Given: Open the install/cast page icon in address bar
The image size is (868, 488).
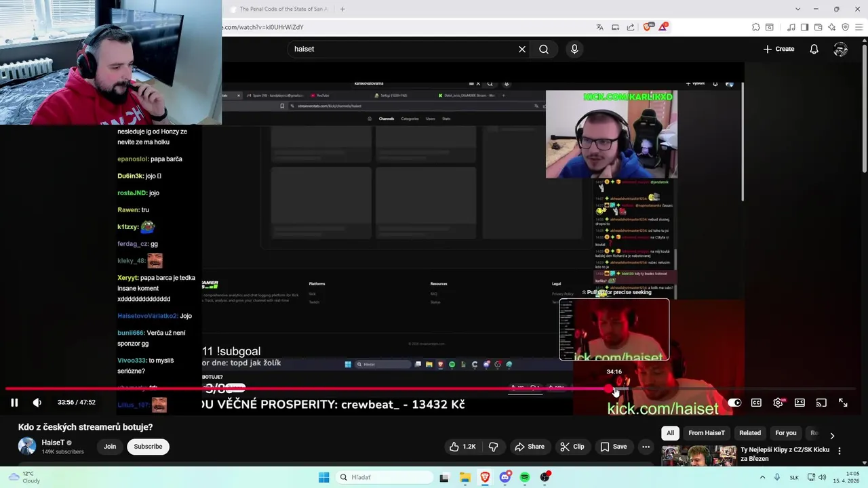Looking at the screenshot, I should point(615,27).
